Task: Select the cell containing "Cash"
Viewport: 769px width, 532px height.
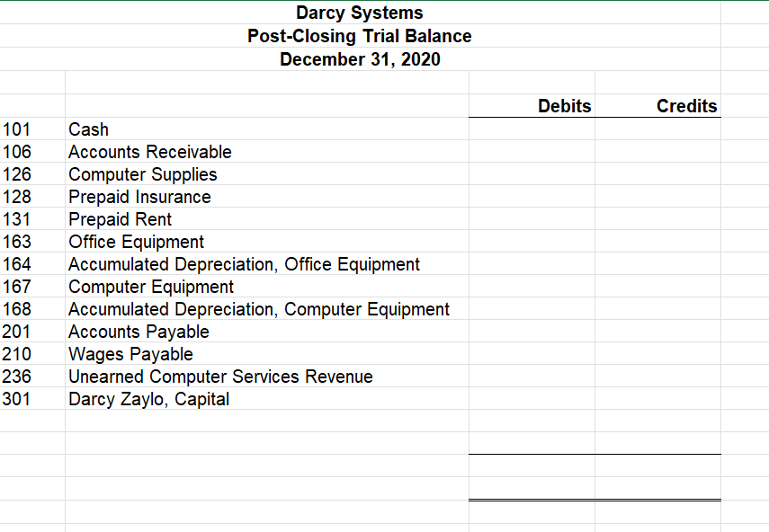Action: [x=88, y=129]
